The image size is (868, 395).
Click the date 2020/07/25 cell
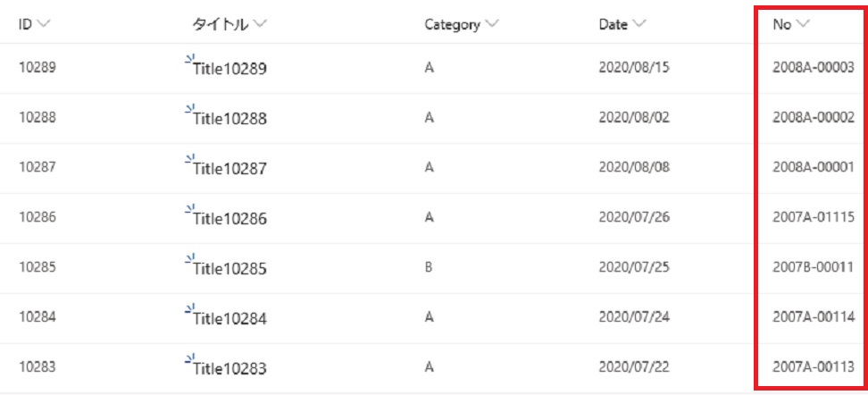[634, 267]
